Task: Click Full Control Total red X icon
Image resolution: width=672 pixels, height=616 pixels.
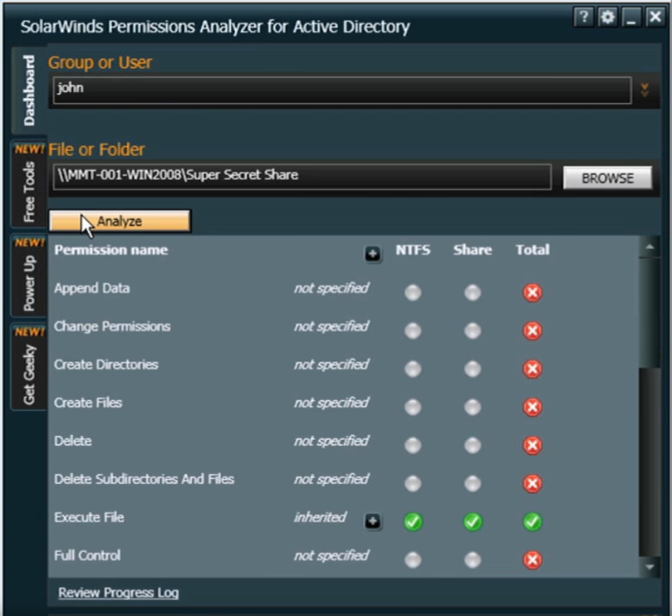Action: pyautogui.click(x=532, y=560)
